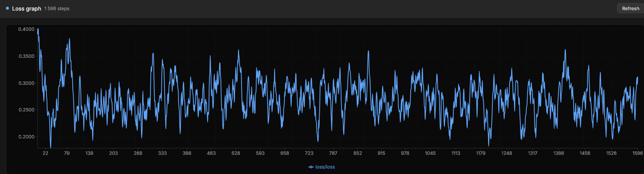This screenshot has height=174, width=644.
Task: Click the Refresh button
Action: click(630, 9)
